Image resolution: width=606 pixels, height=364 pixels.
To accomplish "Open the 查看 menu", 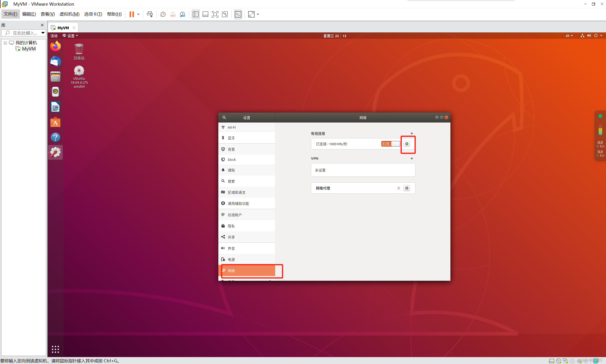I will 48,14.
